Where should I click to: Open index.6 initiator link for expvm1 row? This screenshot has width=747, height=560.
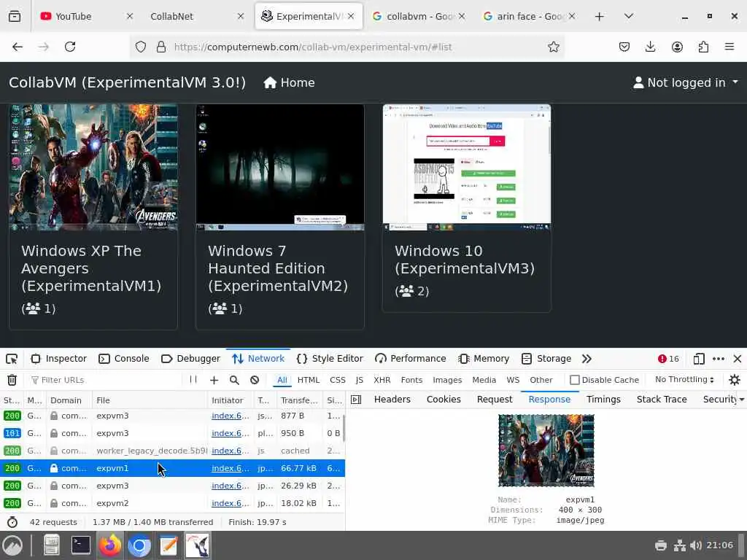[230, 468]
